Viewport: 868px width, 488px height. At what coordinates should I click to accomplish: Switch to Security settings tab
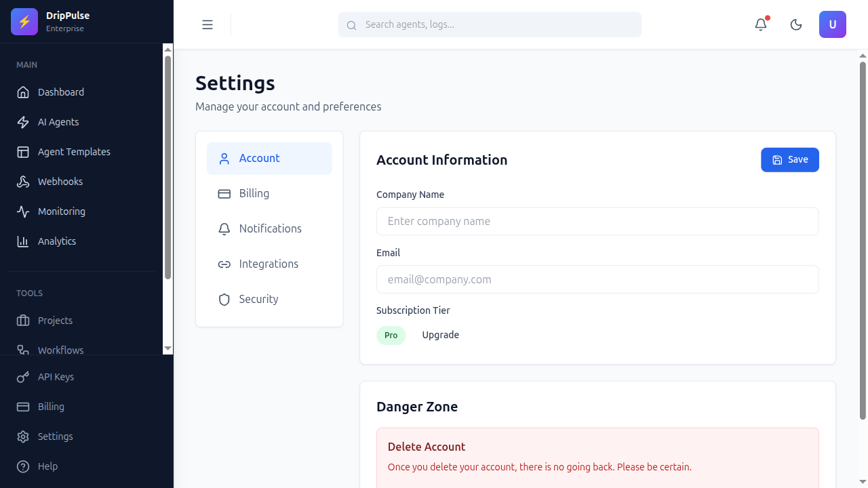point(269,300)
